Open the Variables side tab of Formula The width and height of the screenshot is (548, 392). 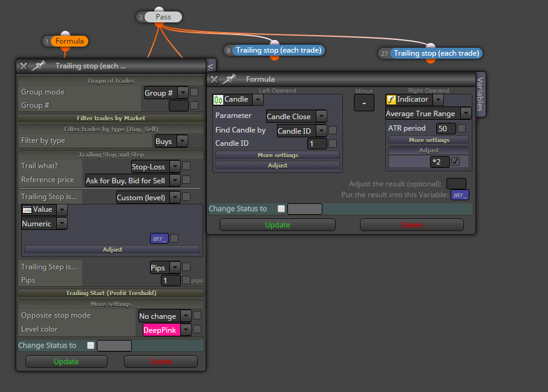click(480, 94)
